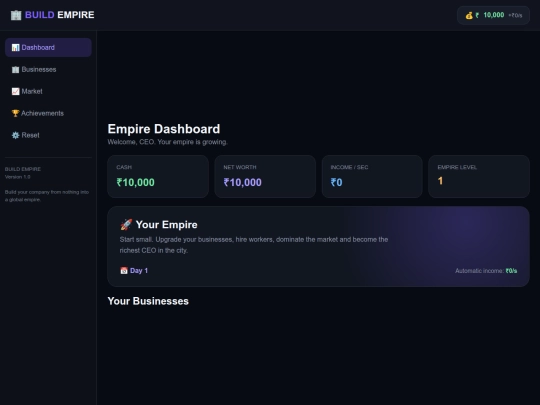The height and width of the screenshot is (405, 540).
Task: Select the EMPIRE LEVEL stat card
Action: click(x=479, y=176)
